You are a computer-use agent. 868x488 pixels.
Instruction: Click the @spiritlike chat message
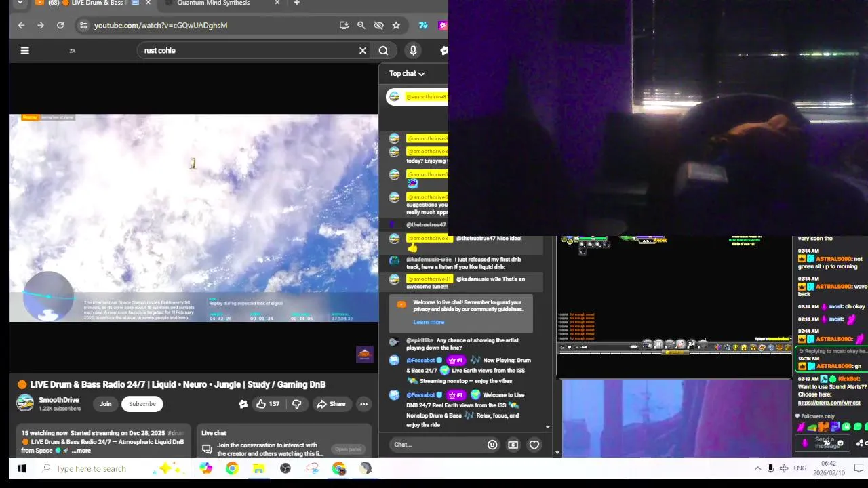(465, 344)
